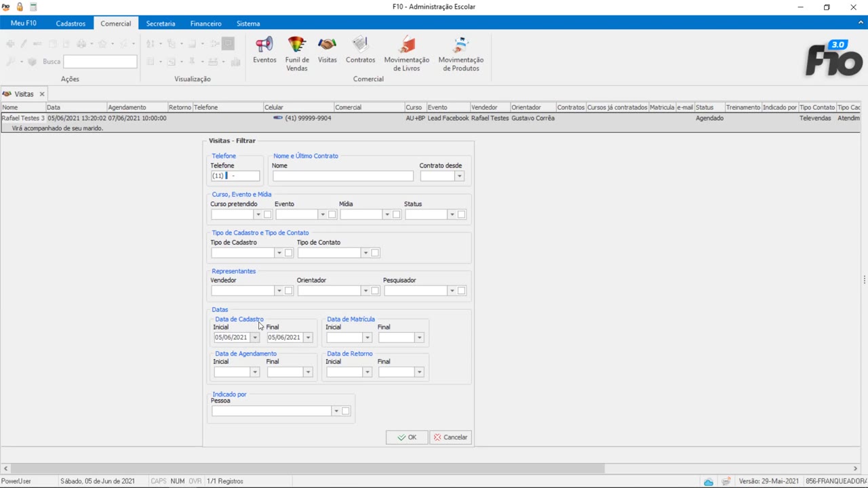
Task: Tick the Evento filter checkbox
Action: 332,215
